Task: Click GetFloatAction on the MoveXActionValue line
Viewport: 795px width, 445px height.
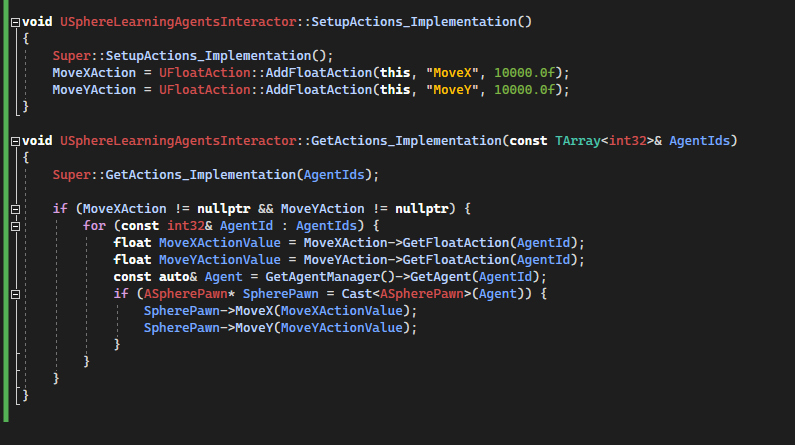Action: pyautogui.click(x=456, y=243)
